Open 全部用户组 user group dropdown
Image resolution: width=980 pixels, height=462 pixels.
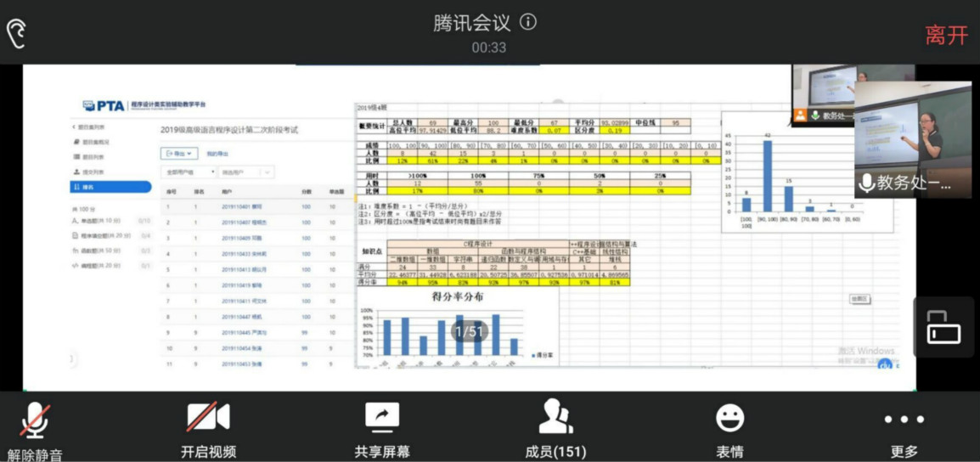[x=189, y=172]
